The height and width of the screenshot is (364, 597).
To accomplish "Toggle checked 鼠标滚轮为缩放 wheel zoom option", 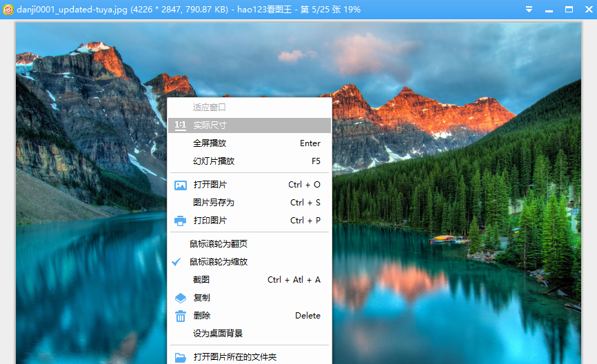I will click(x=250, y=261).
